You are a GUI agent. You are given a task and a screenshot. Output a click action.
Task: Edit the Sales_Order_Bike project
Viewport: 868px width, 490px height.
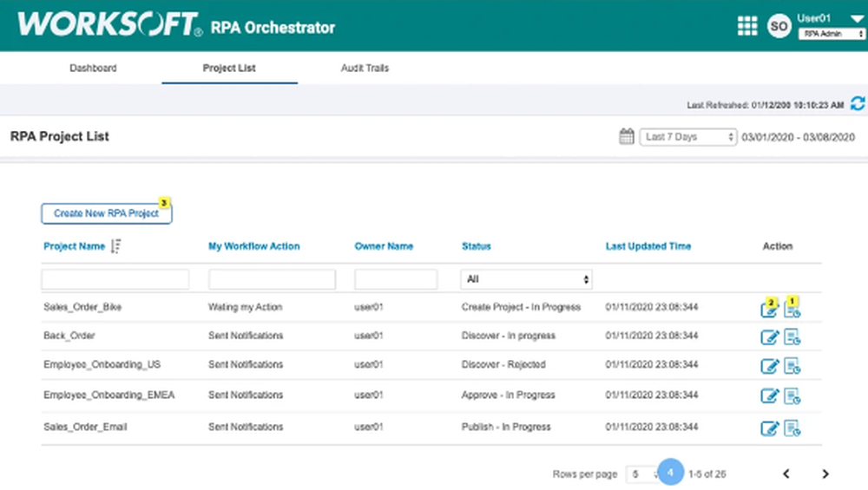point(769,309)
